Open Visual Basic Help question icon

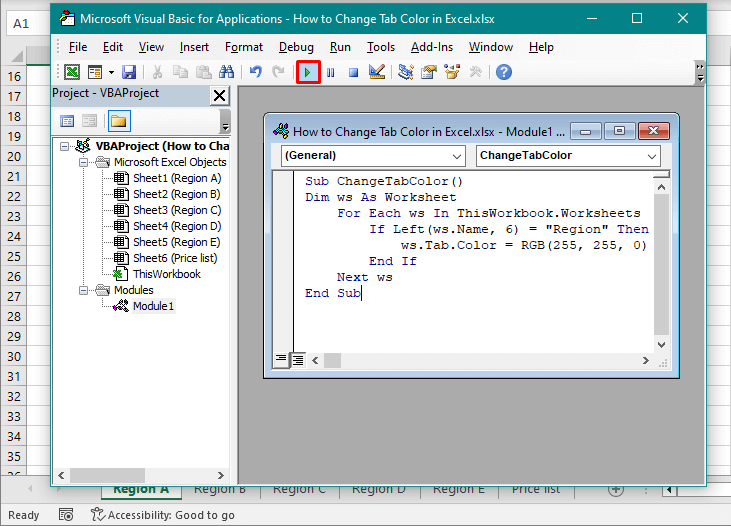click(504, 72)
